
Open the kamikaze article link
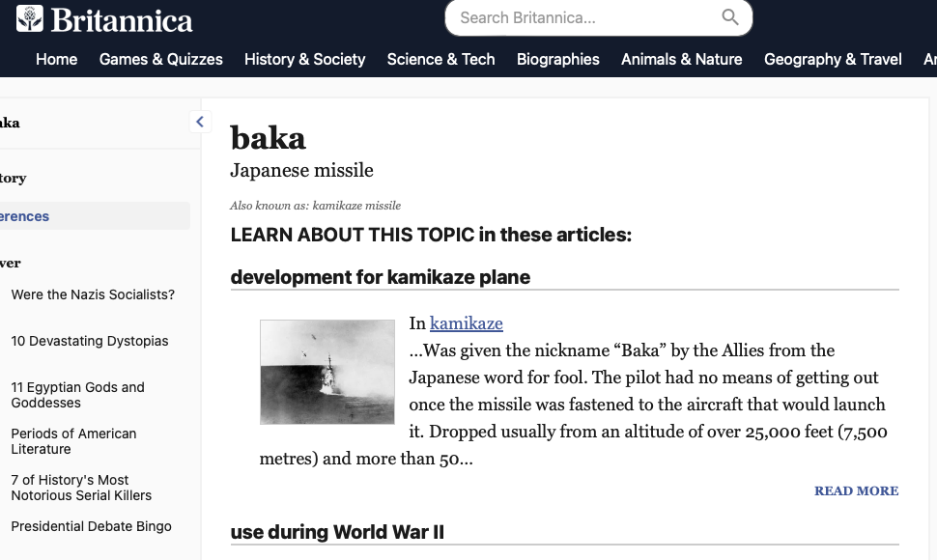coord(466,323)
